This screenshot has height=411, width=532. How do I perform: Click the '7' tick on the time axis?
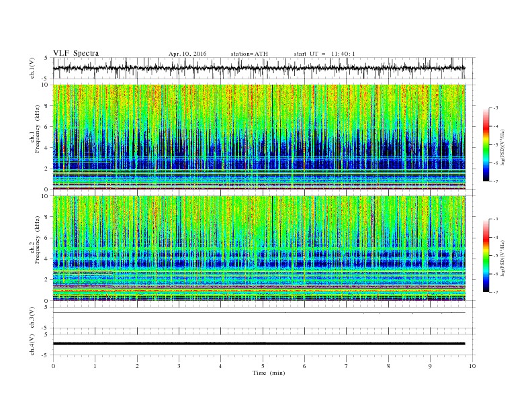[x=347, y=366]
